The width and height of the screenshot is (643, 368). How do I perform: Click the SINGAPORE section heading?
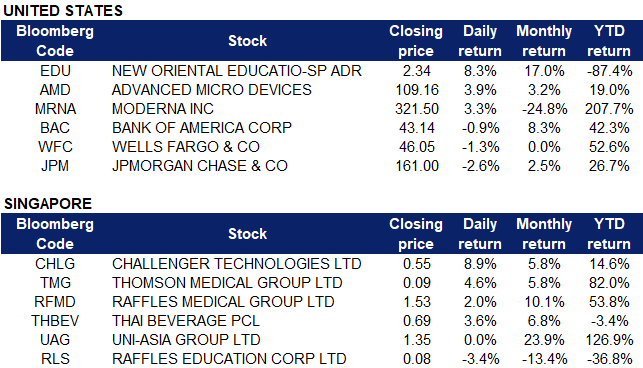point(48,204)
